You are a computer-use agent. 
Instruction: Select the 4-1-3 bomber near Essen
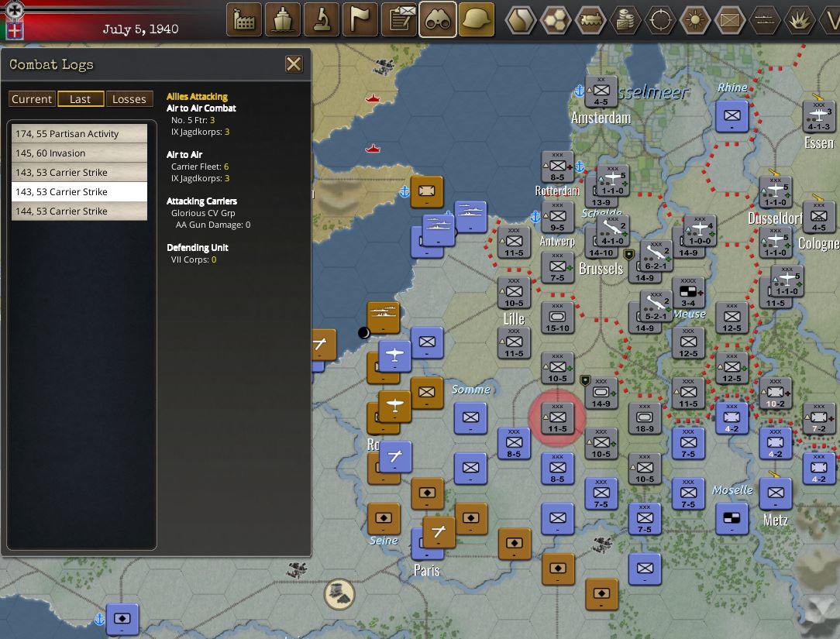point(818,116)
